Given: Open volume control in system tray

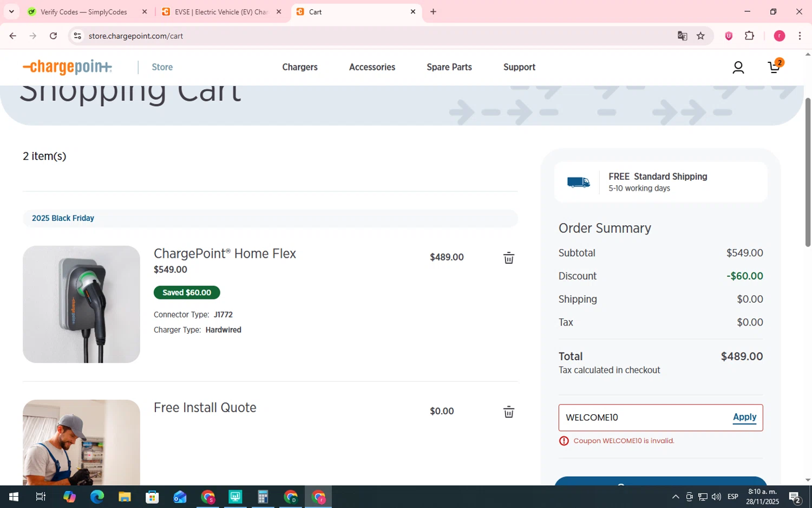Looking at the screenshot, I should tap(716, 497).
